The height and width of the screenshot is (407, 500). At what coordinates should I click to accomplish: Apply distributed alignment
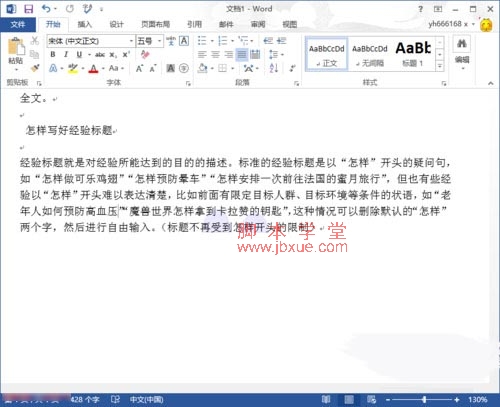tap(255, 54)
